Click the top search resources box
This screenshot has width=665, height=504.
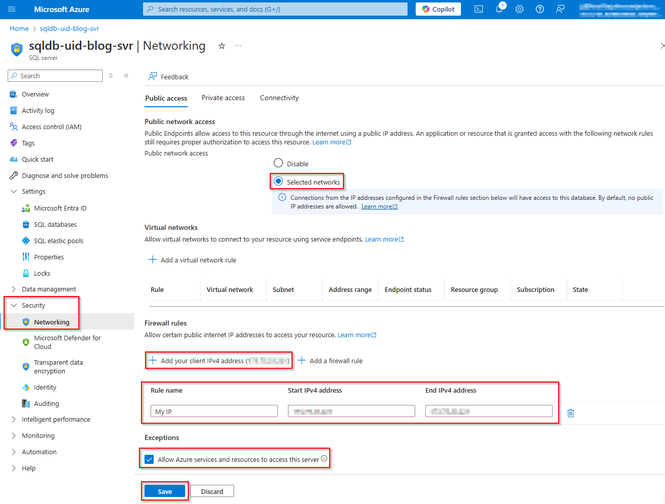pos(275,9)
